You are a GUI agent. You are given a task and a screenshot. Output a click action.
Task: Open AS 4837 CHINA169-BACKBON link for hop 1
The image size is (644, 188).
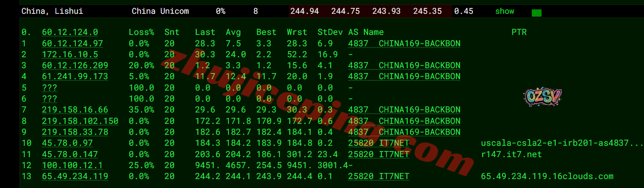click(404, 43)
